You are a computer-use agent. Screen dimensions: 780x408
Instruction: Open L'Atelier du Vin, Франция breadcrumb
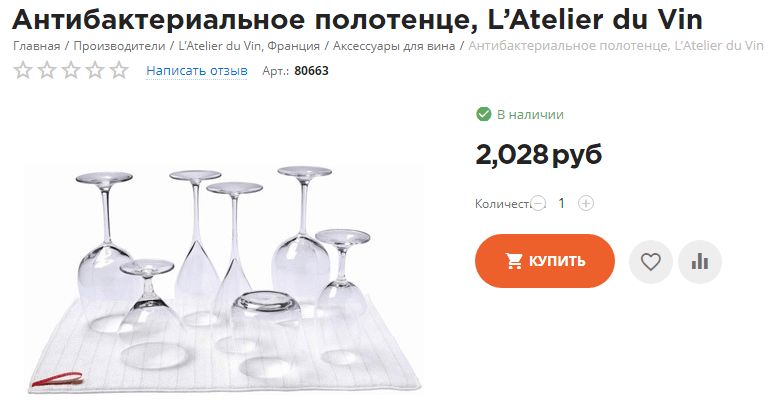click(249, 46)
